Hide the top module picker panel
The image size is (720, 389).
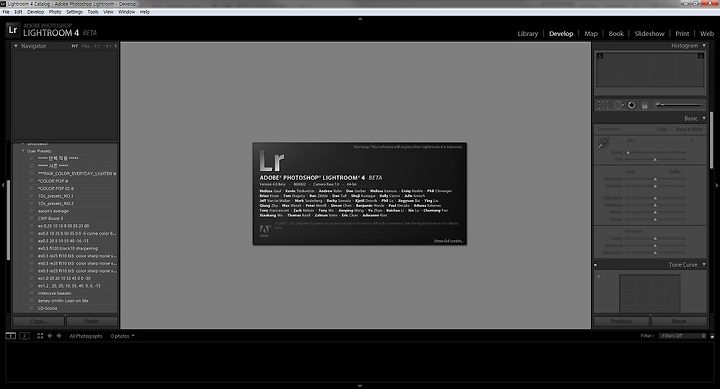pyautogui.click(x=360, y=19)
